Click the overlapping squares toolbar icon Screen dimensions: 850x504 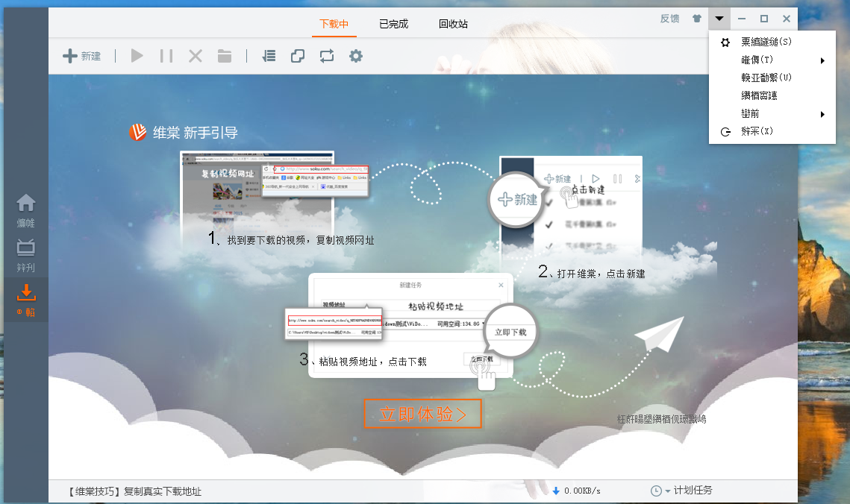298,56
